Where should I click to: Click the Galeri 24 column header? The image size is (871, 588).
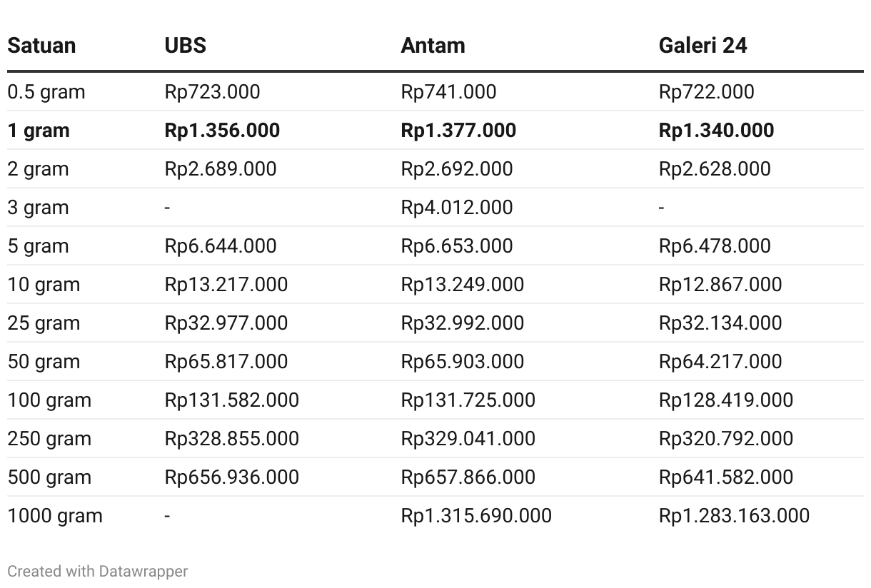tap(703, 46)
